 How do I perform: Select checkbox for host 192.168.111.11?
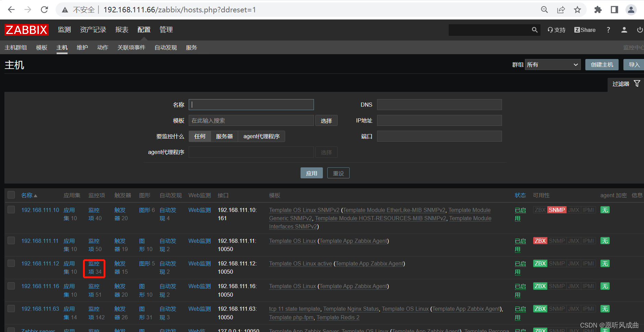click(x=11, y=240)
